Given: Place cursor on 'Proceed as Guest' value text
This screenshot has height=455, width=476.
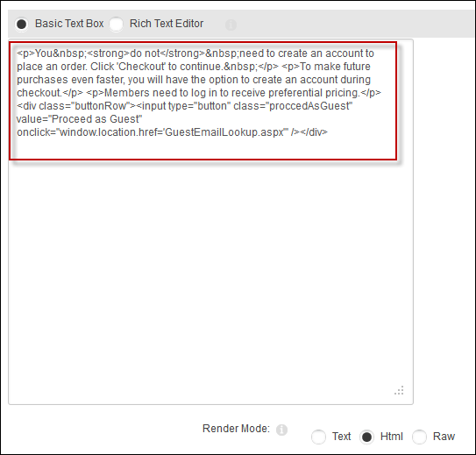Looking at the screenshot, I should coord(96,119).
